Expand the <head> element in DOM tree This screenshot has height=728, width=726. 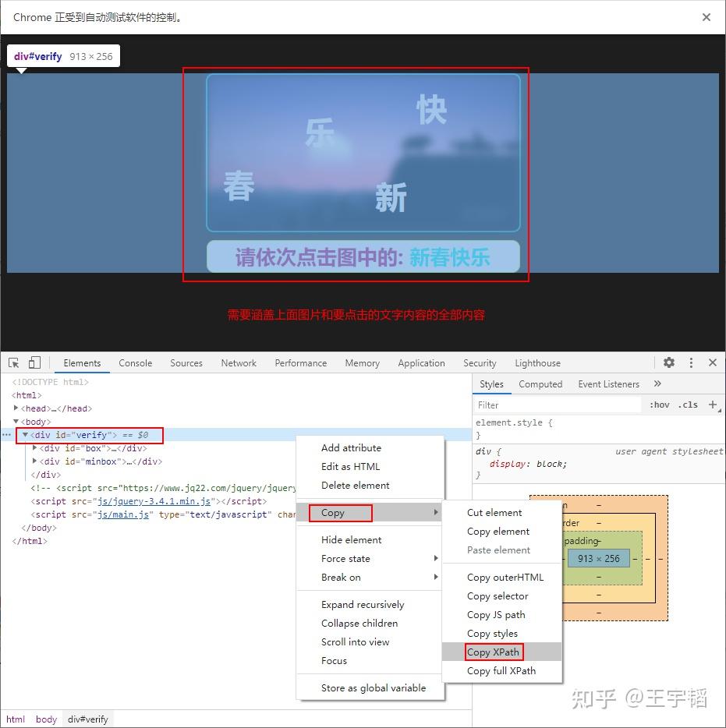(x=15, y=408)
